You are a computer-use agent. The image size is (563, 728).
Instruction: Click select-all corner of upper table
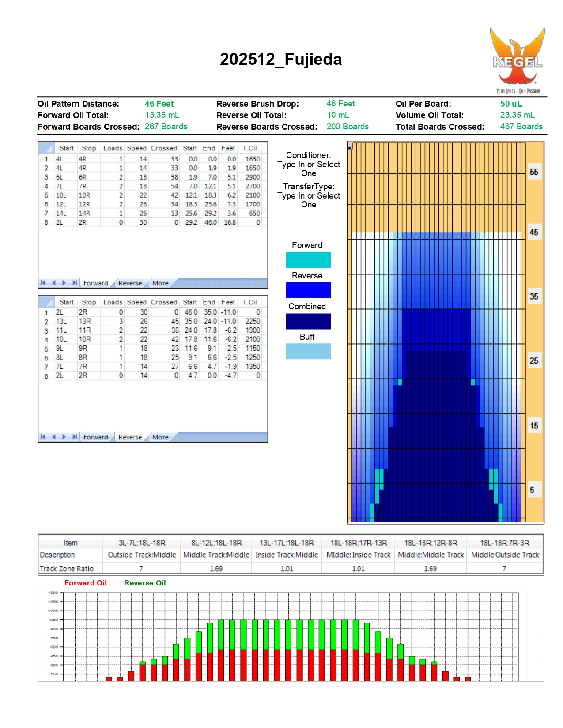[46, 148]
